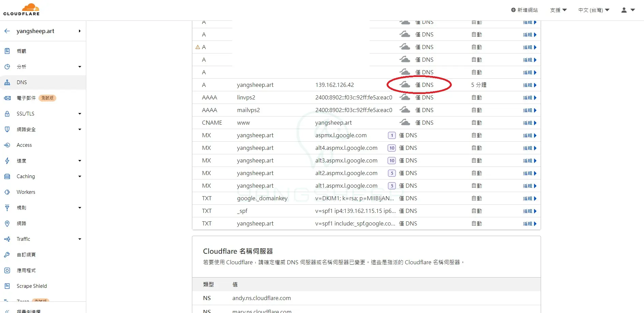Open Workers sidebar icon
The height and width of the screenshot is (313, 644).
(7, 192)
